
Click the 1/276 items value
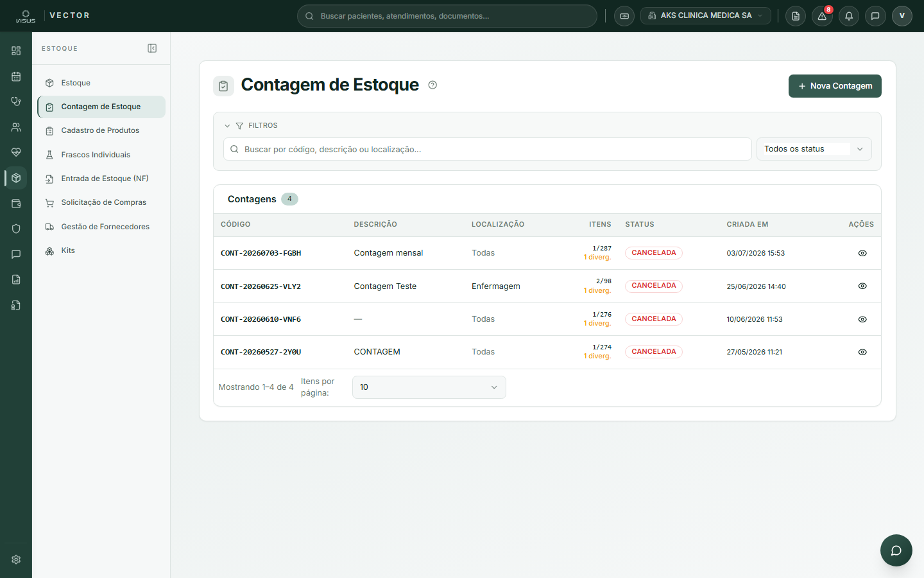[x=602, y=315]
